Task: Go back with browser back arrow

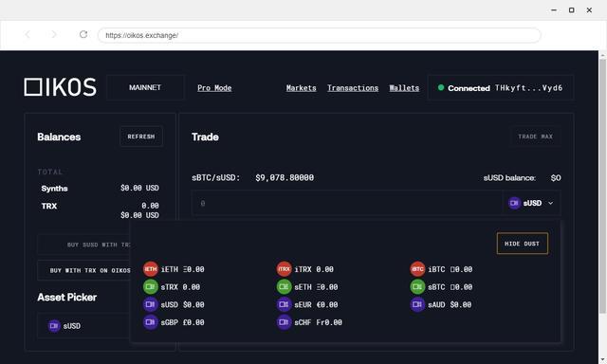Action: point(28,34)
